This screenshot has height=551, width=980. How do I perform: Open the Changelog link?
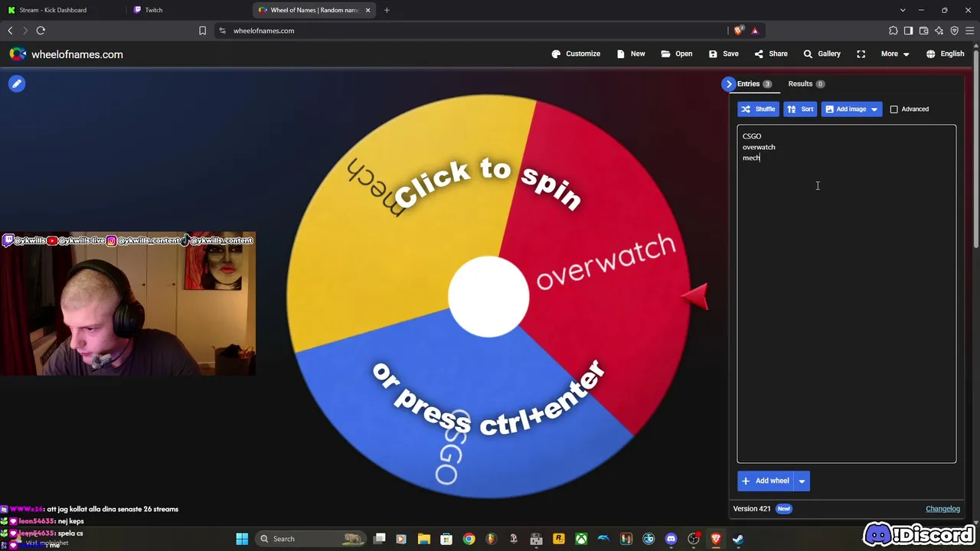tap(942, 509)
